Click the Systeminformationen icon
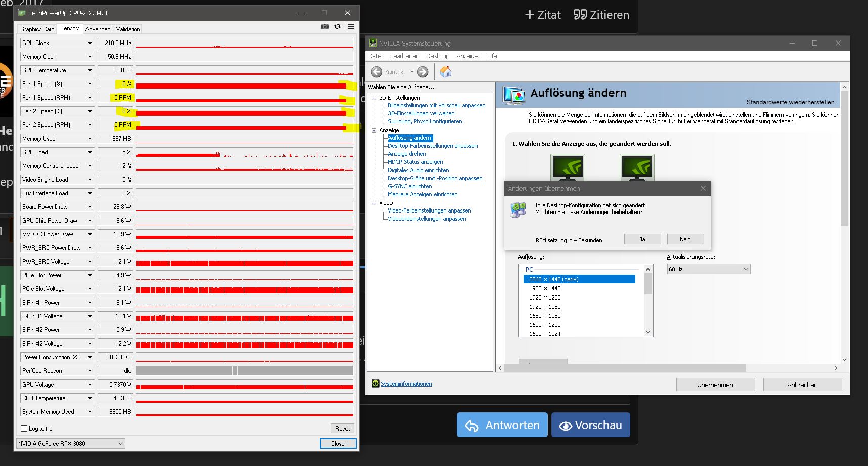Screen dimensions: 868x466 point(375,384)
